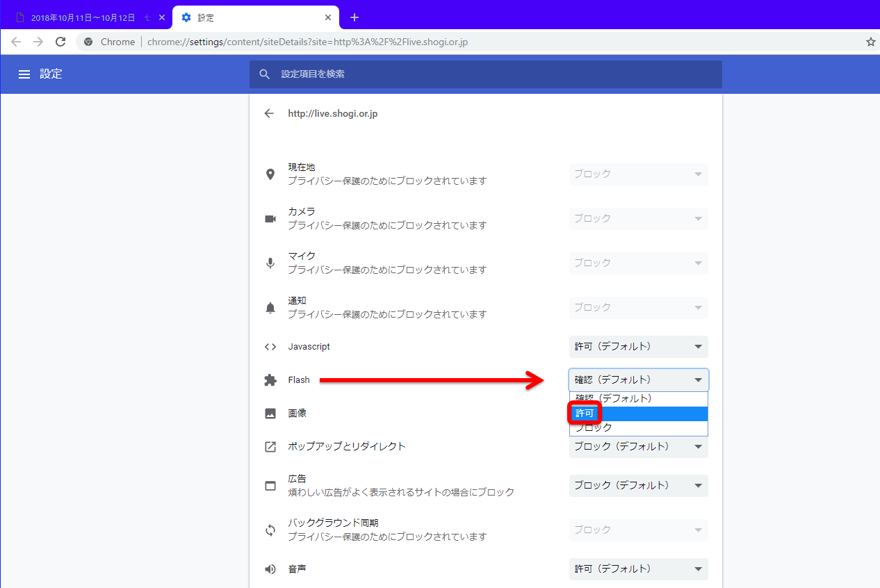
Task: Reload the page with refresh icon
Action: point(60,42)
